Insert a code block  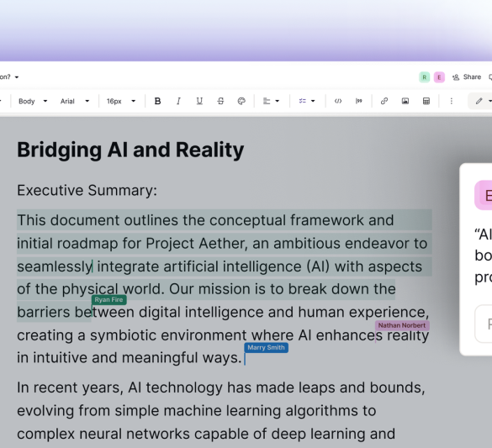(x=338, y=101)
